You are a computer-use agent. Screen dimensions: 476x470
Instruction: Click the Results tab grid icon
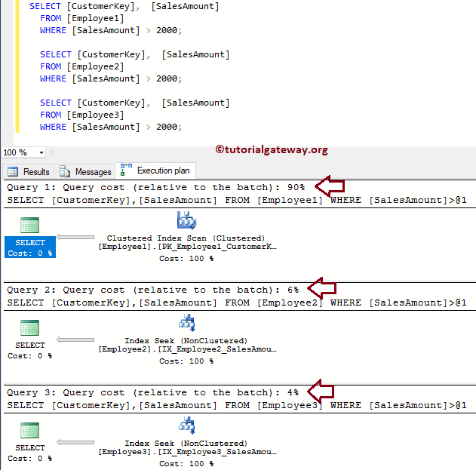(x=13, y=171)
